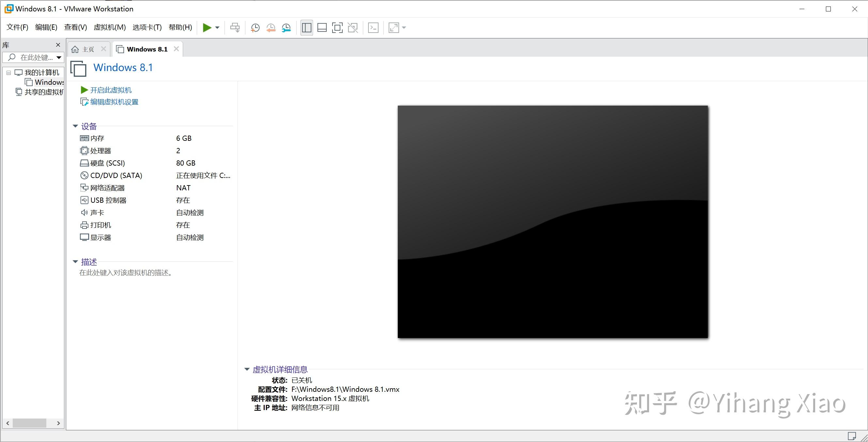Open the 虚拟机(M) menu

[110, 27]
